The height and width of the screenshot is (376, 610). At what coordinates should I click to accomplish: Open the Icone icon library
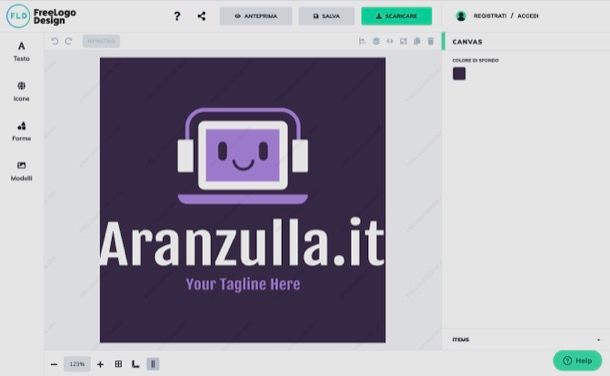tap(21, 91)
